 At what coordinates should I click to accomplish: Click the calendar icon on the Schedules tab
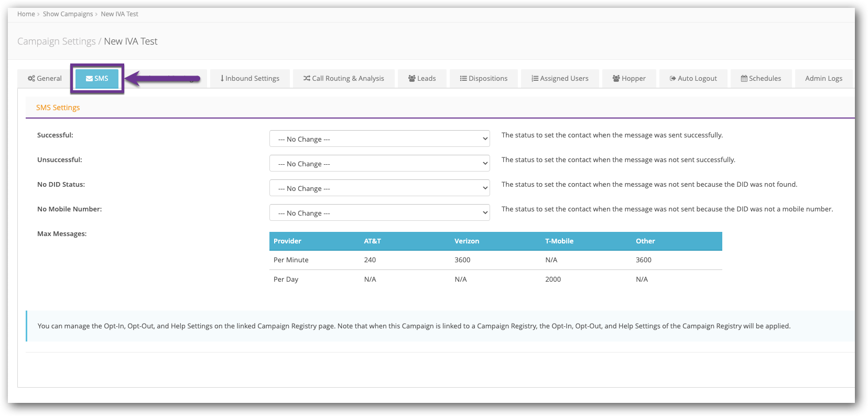(x=744, y=79)
